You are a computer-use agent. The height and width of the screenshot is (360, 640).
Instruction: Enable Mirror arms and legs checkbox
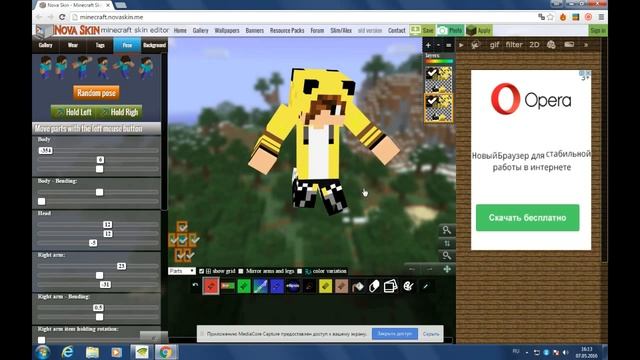pyautogui.click(x=241, y=271)
